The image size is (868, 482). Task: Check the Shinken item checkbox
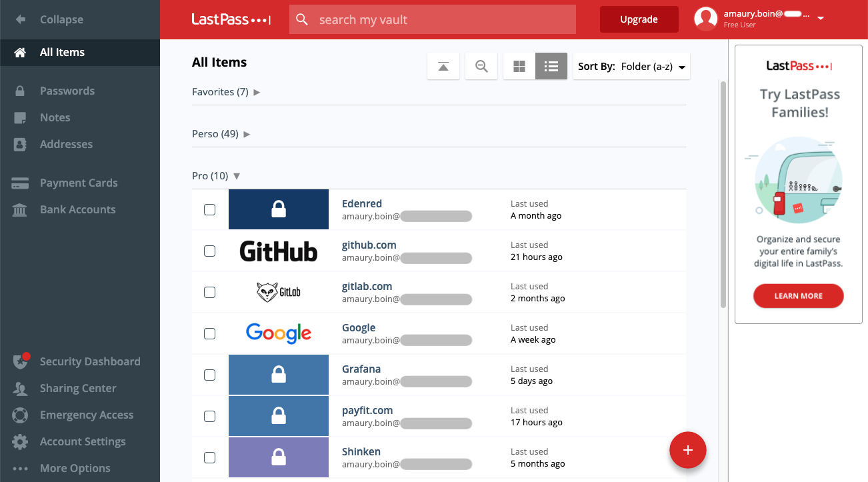(209, 457)
